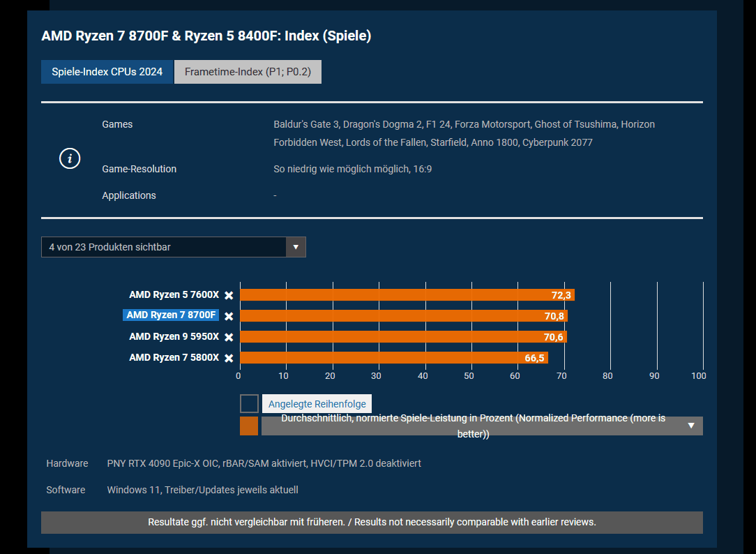Remove AMD Ryzen 7 5800X from chart
The image size is (756, 554).
tap(229, 358)
